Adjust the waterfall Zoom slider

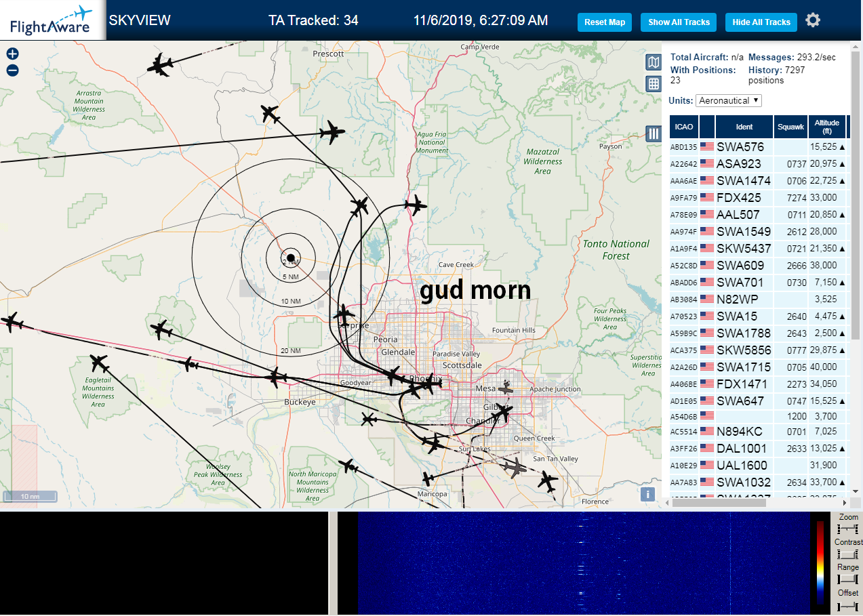point(848,529)
